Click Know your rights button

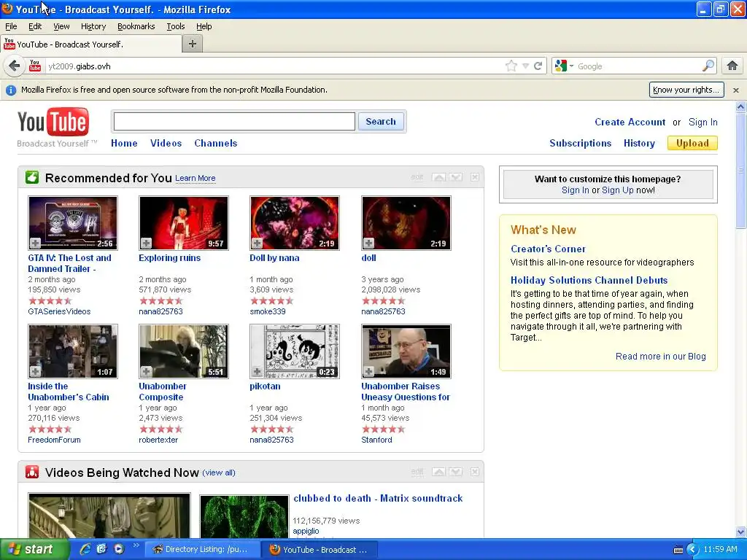[x=686, y=90]
